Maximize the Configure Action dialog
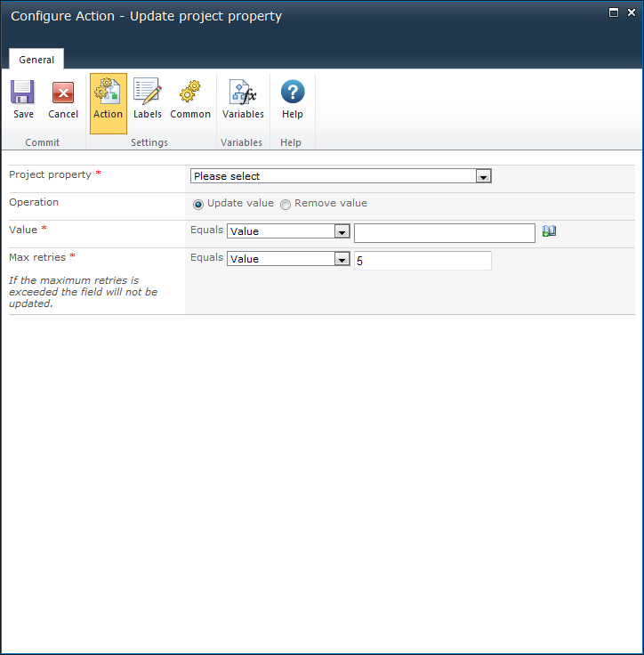The height and width of the screenshot is (655, 644). (x=613, y=12)
